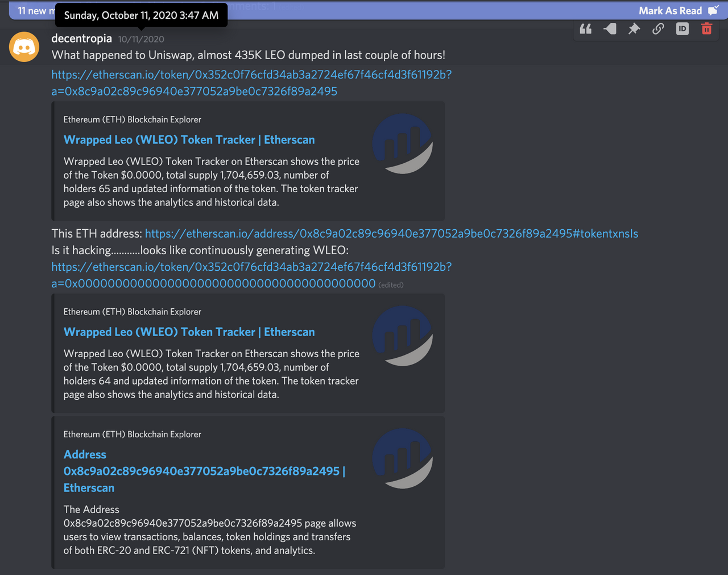Click the description text mentioning holders 65
Screen dimensions: 728x575
(212, 182)
